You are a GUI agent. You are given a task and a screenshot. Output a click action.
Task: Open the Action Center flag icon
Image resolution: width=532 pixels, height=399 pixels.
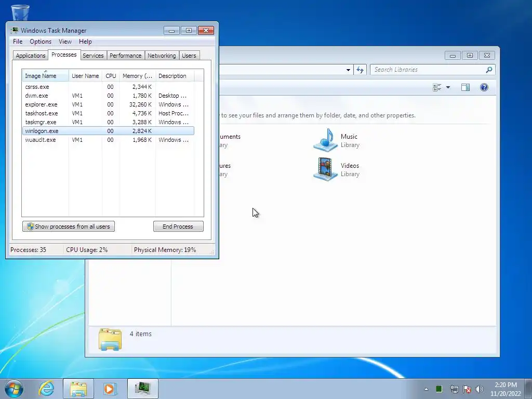(x=467, y=389)
